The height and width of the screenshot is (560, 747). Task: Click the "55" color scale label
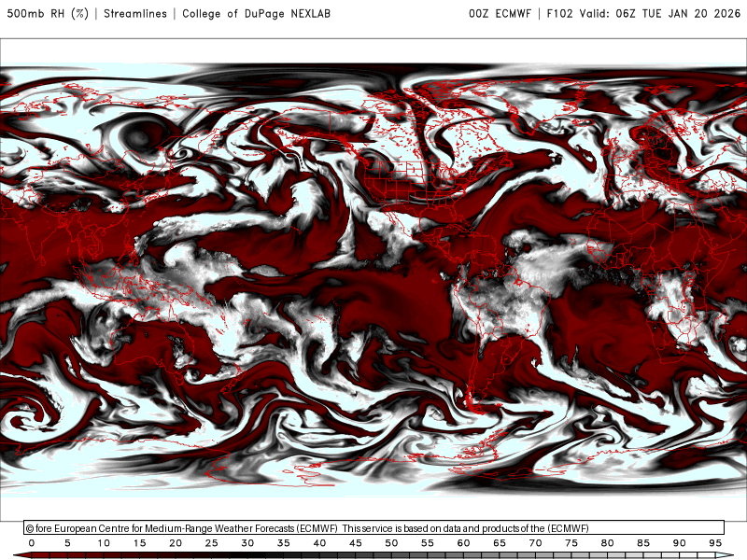click(x=428, y=543)
